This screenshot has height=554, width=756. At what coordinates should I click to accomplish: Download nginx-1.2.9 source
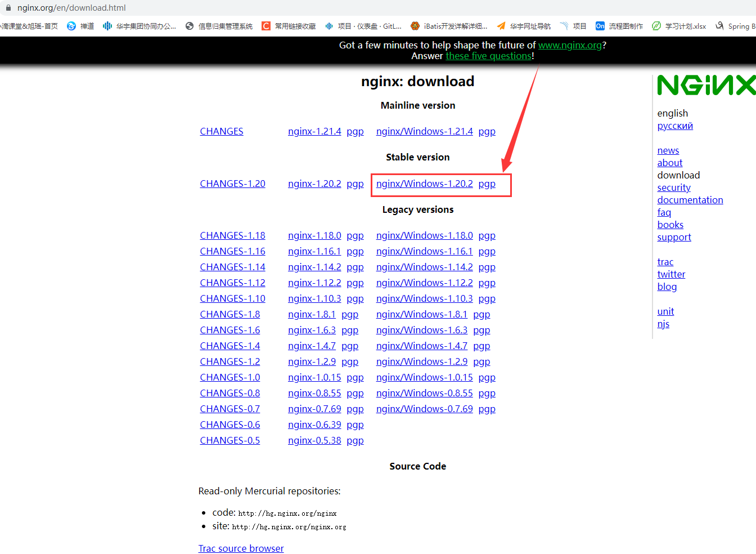point(312,361)
